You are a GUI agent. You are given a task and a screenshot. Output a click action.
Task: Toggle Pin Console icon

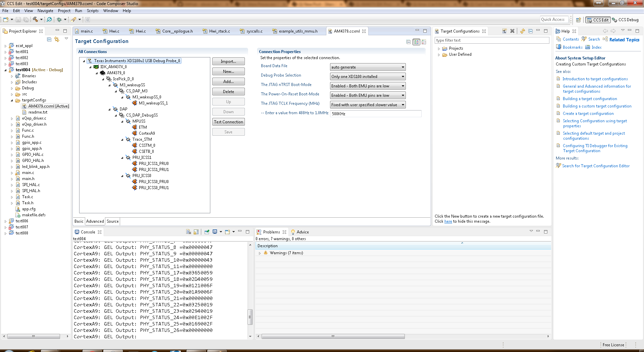(207, 232)
